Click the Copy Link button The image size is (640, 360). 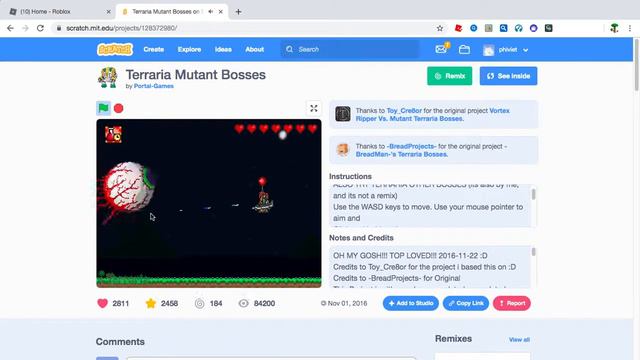[466, 303]
